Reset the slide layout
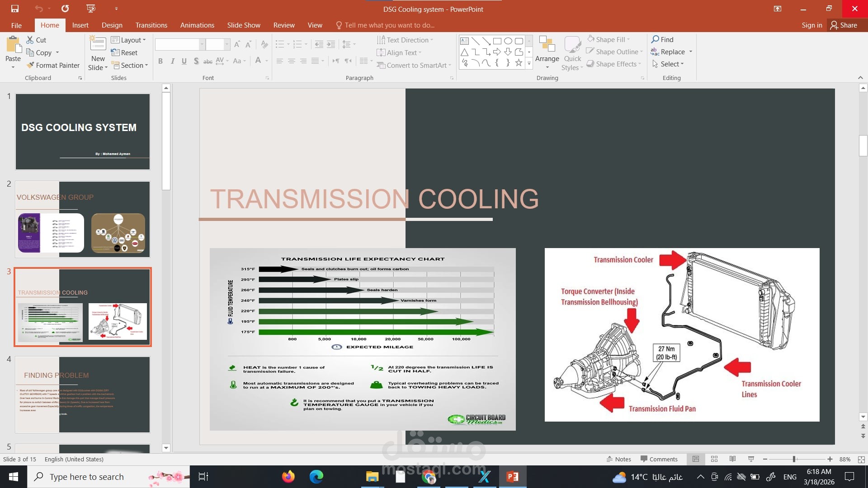Image resolution: width=868 pixels, height=488 pixels. coord(124,52)
